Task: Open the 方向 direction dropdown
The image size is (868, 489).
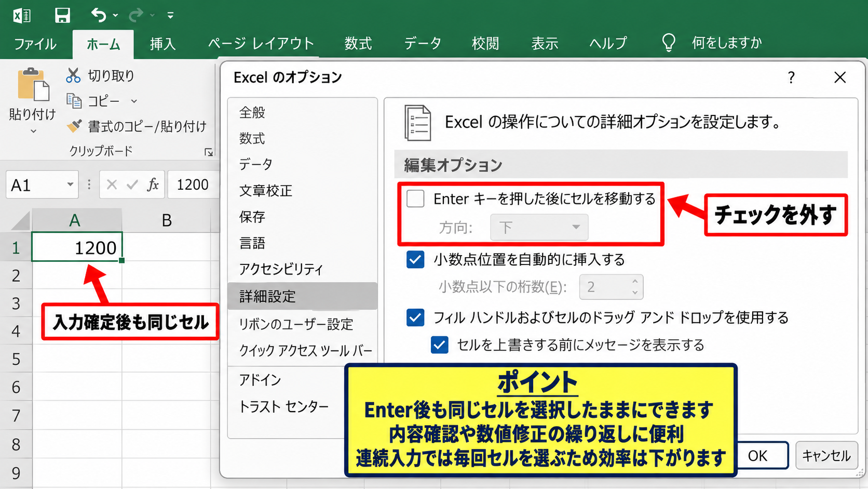Action: click(x=539, y=227)
